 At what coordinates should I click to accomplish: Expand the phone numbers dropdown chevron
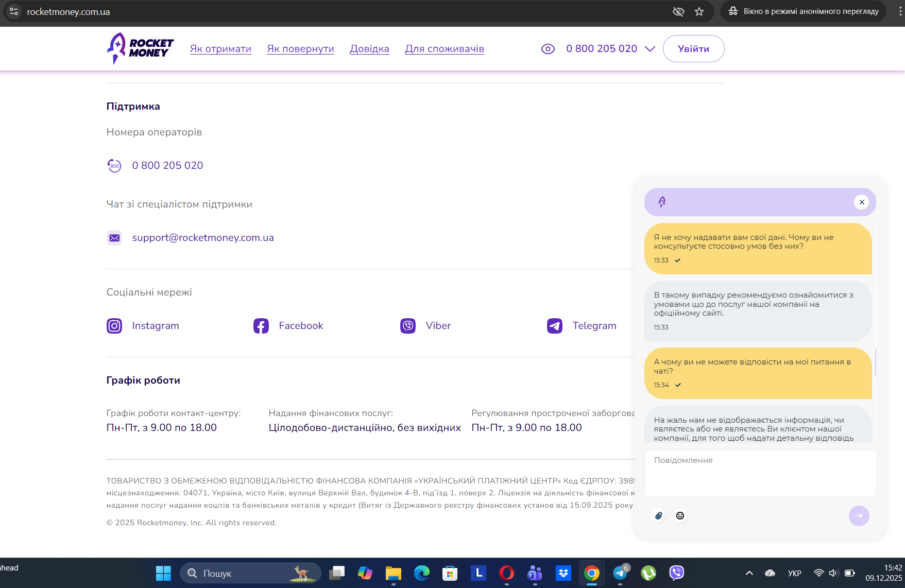pyautogui.click(x=650, y=49)
